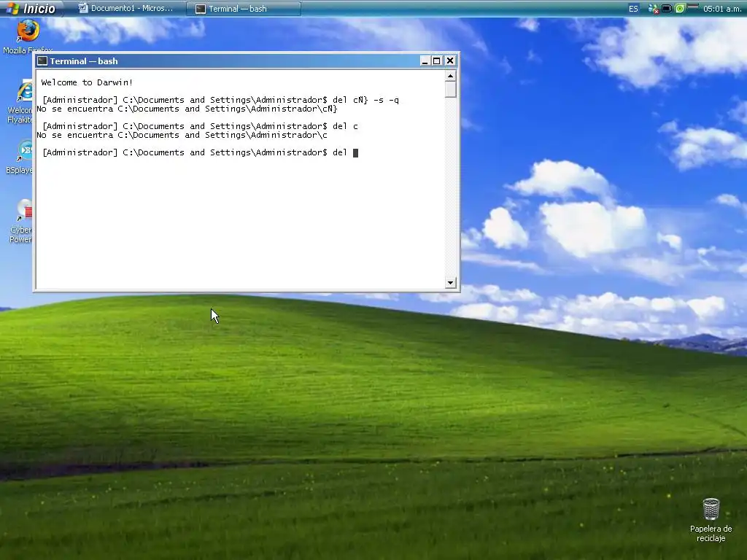Screen dimensions: 747x560
Task: Close the Terminal — bash window
Action: click(x=449, y=61)
